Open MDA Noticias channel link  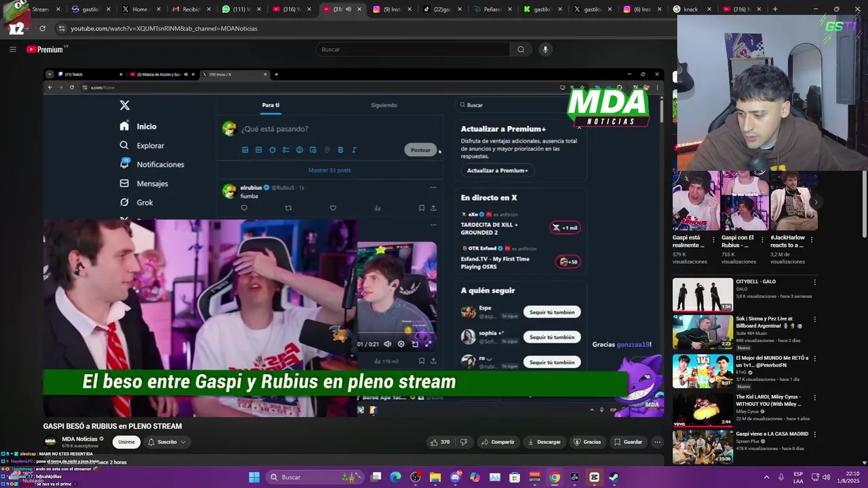79,439
